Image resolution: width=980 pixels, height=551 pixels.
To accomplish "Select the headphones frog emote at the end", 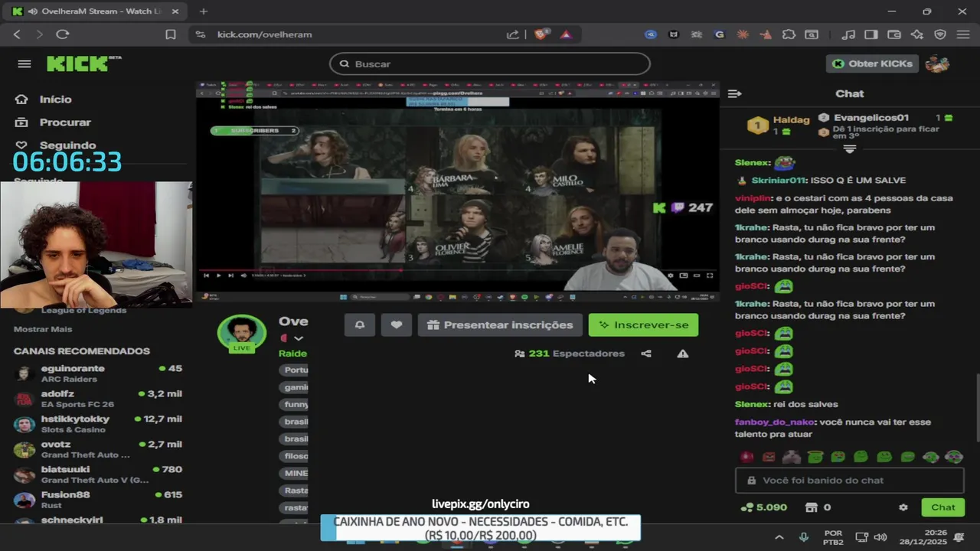I will [x=953, y=457].
